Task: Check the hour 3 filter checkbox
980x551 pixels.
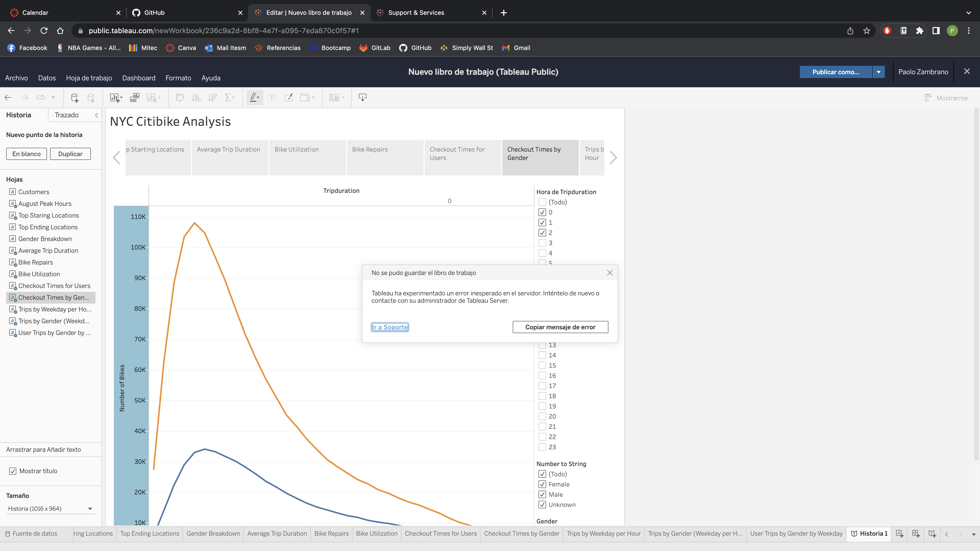Action: pyautogui.click(x=542, y=243)
